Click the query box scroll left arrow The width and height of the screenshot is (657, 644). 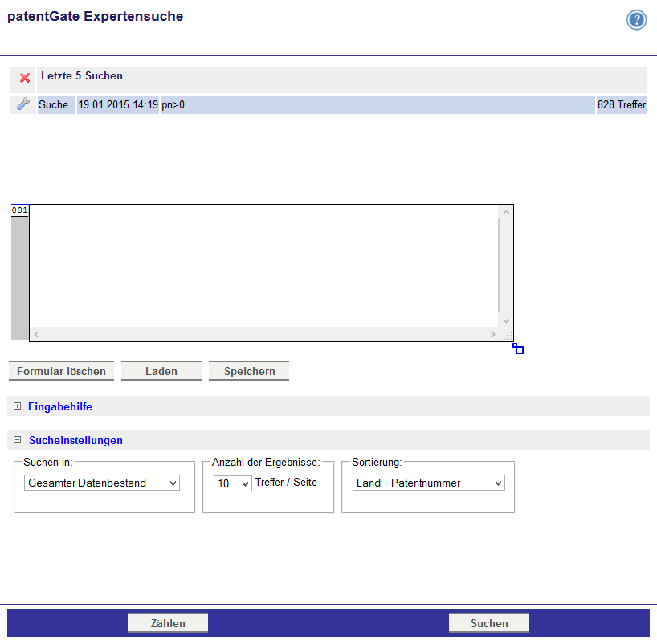[36, 334]
